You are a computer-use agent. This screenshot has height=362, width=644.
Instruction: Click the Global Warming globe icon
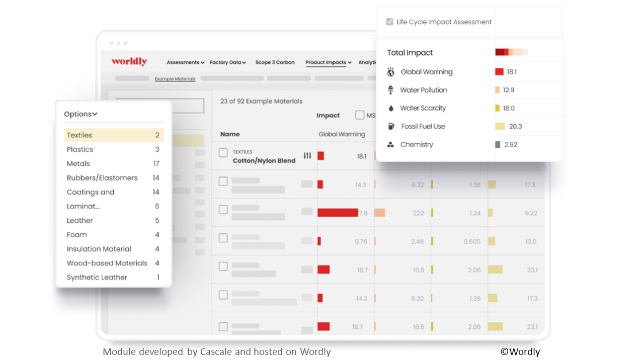[x=390, y=72]
